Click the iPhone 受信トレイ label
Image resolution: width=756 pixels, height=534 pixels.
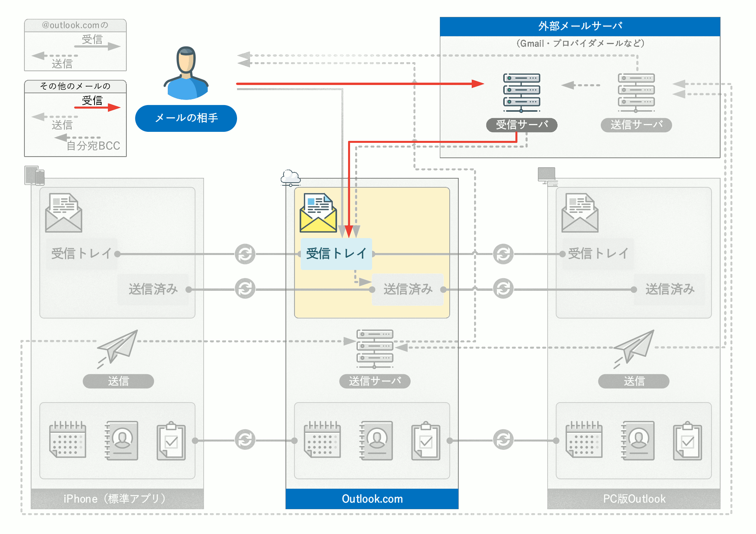tap(82, 254)
